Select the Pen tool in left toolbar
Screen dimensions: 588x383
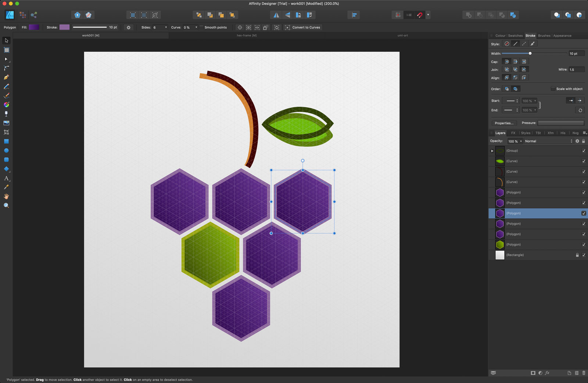pyautogui.click(x=6, y=77)
